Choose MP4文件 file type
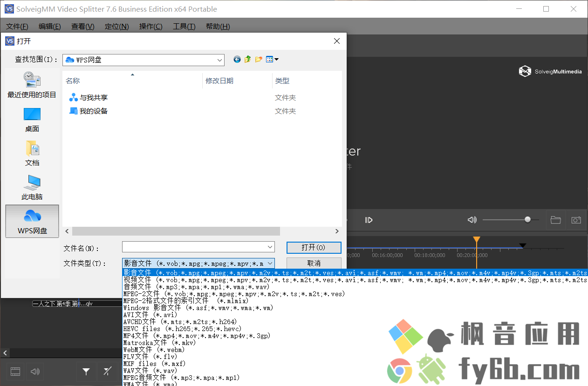 355,336
